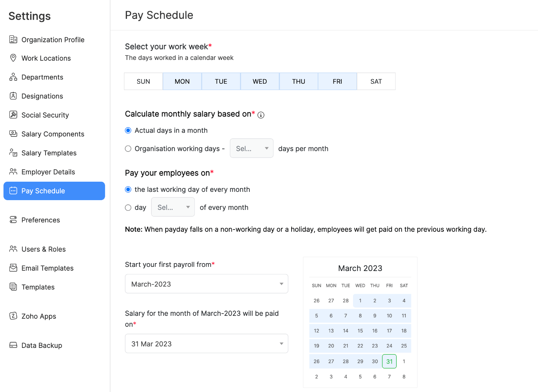538x392 pixels.
Task: Choose Organisation working days option
Action: click(128, 149)
